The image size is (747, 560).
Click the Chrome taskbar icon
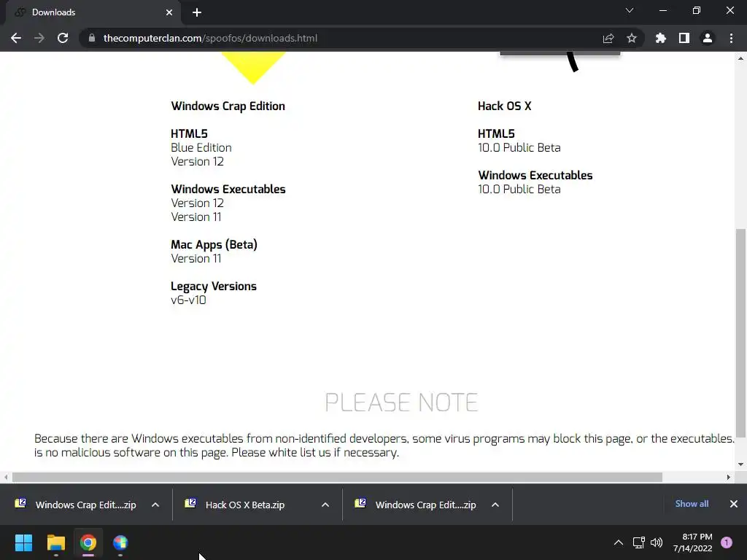(x=88, y=542)
